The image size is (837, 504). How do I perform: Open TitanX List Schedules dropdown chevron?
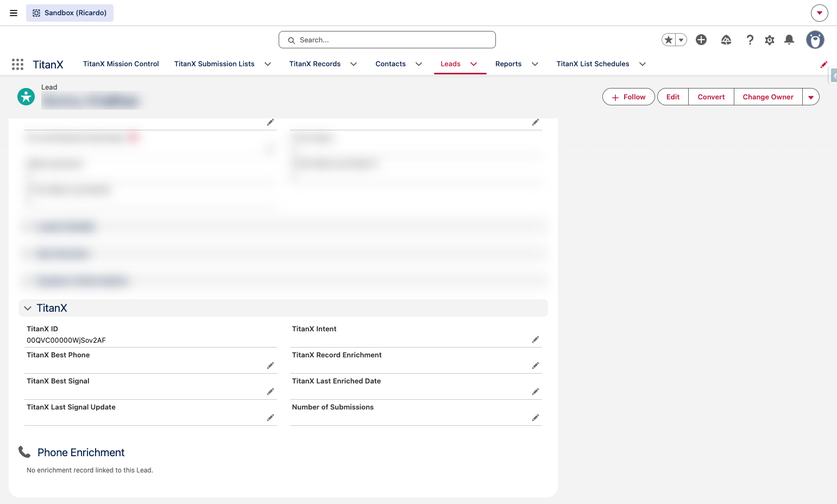(643, 64)
